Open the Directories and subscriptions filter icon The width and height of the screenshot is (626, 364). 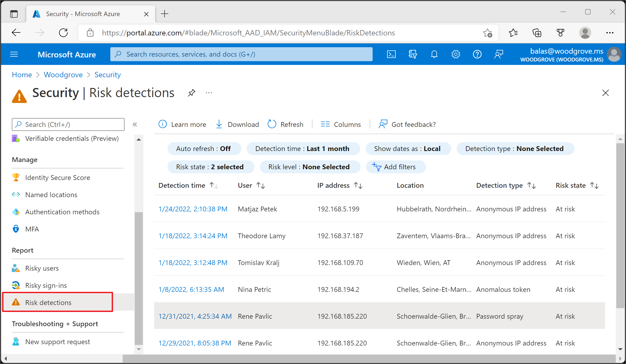click(x=413, y=54)
